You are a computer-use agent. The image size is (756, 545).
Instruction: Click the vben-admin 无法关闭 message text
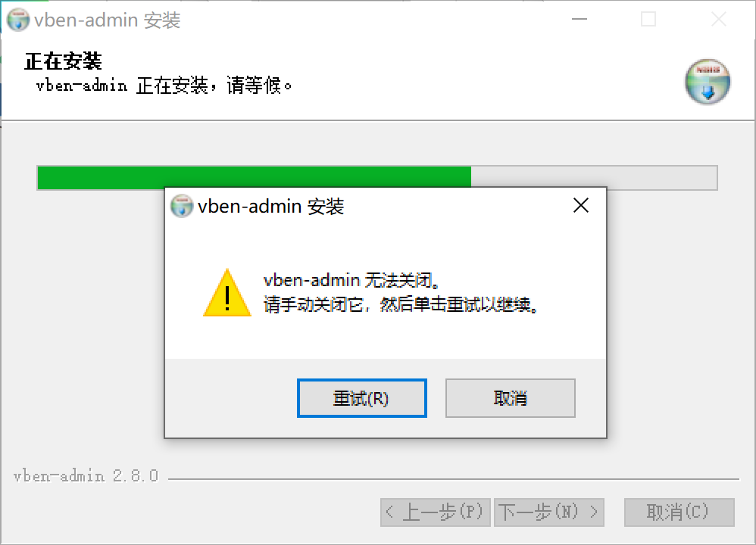(351, 280)
